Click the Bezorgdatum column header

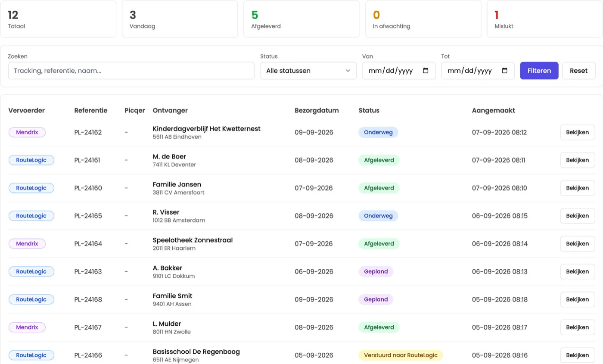click(x=317, y=110)
